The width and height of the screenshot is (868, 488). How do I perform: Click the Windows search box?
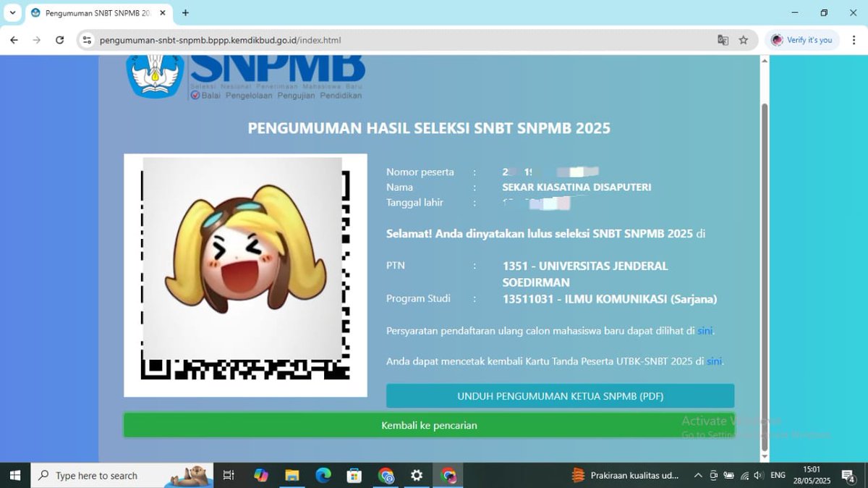coord(122,476)
